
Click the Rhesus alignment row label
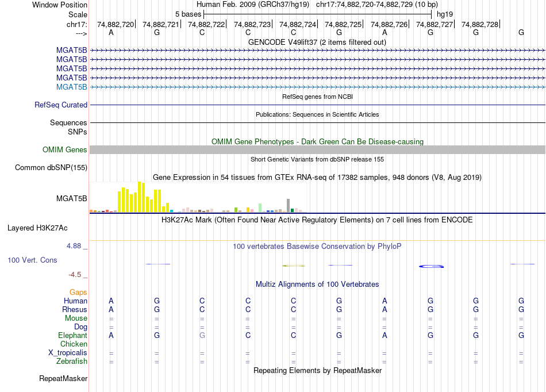pyautogui.click(x=75, y=309)
